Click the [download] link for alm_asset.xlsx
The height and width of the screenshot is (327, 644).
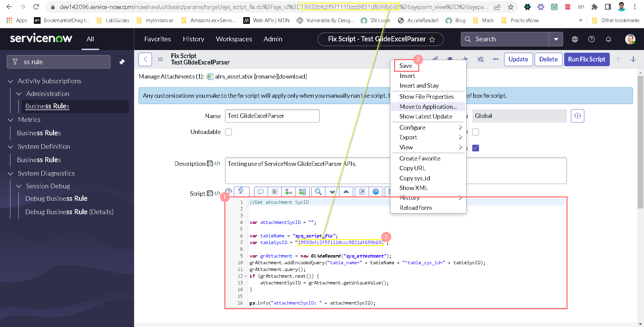tap(292, 77)
